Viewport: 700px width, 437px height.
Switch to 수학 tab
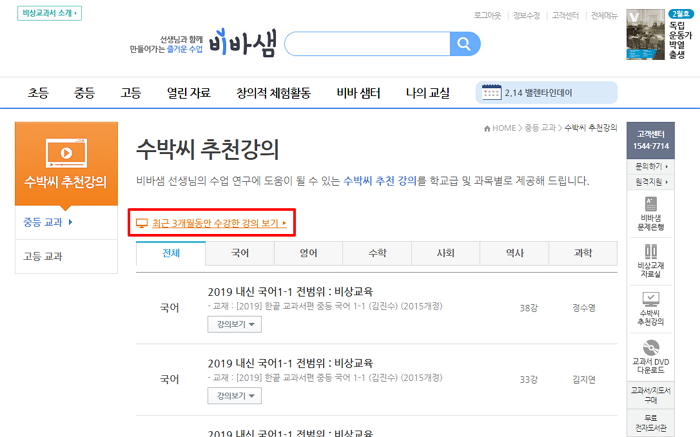click(x=377, y=253)
